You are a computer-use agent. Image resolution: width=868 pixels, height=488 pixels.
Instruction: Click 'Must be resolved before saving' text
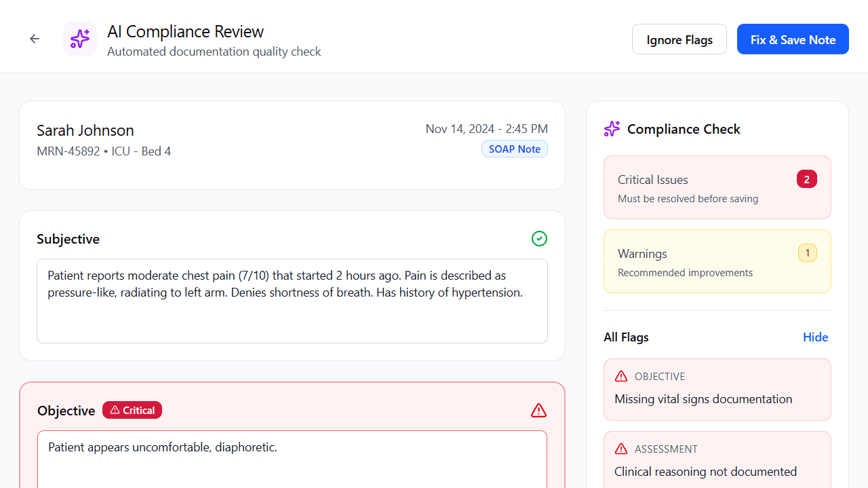(688, 199)
